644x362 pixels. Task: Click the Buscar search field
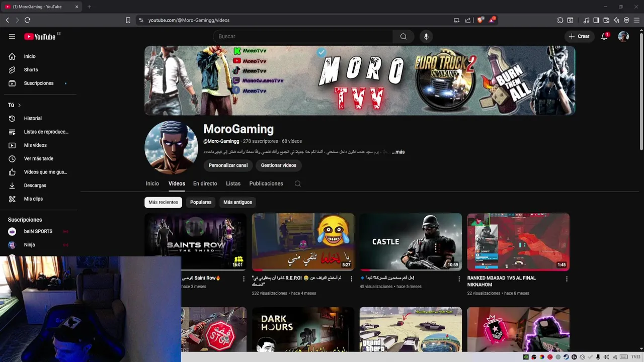[303, 36]
